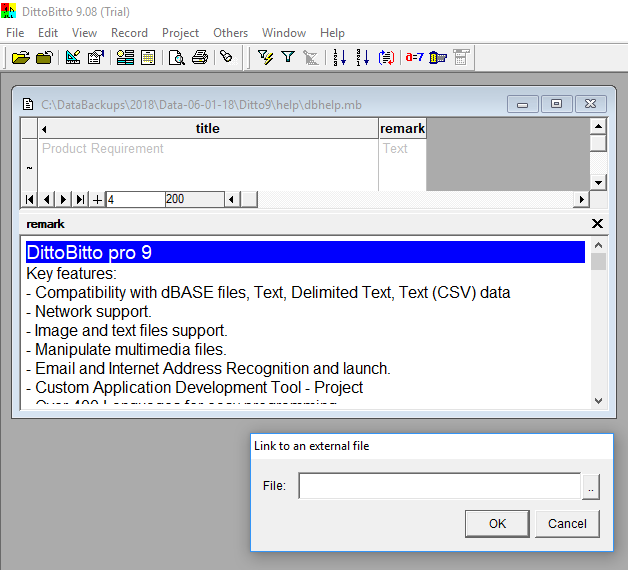
Task: Sort ascending with 1-2-3 arrow icon
Action: pos(340,58)
